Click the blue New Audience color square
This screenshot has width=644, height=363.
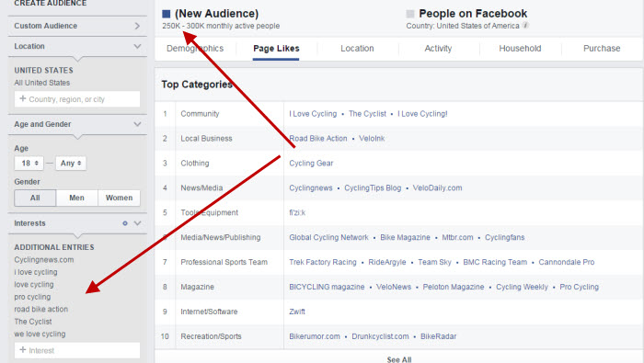[x=166, y=14]
